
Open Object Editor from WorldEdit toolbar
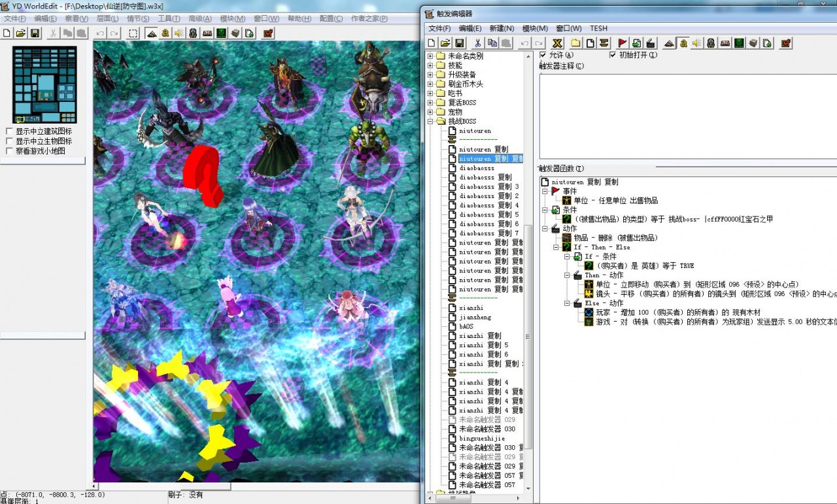(x=194, y=33)
